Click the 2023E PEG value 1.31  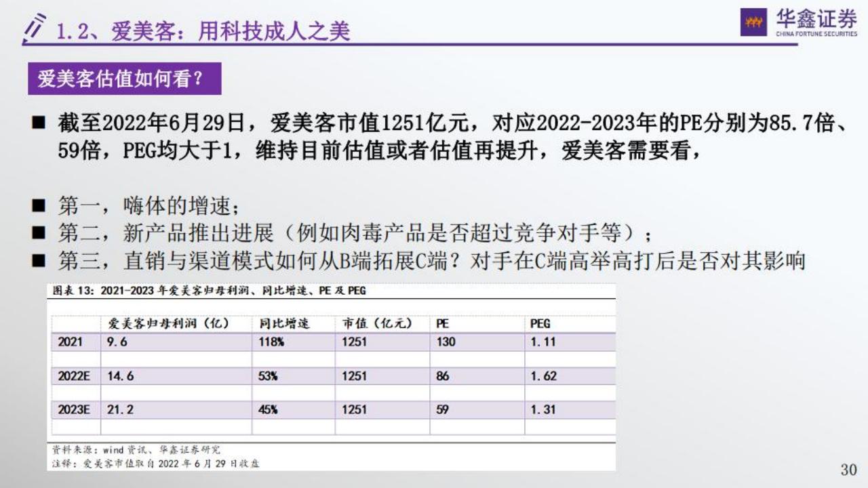542,409
